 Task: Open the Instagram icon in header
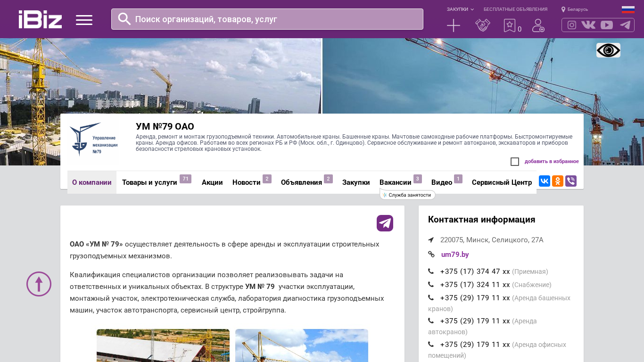pyautogui.click(x=572, y=25)
